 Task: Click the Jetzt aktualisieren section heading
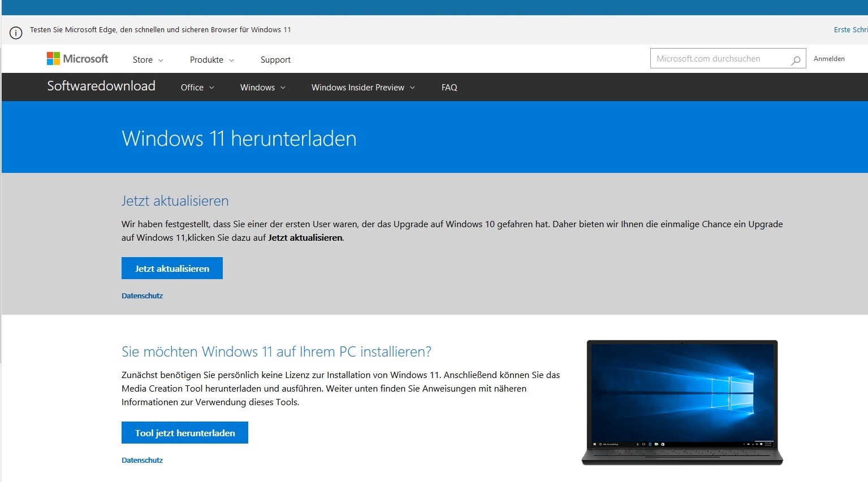pos(175,201)
